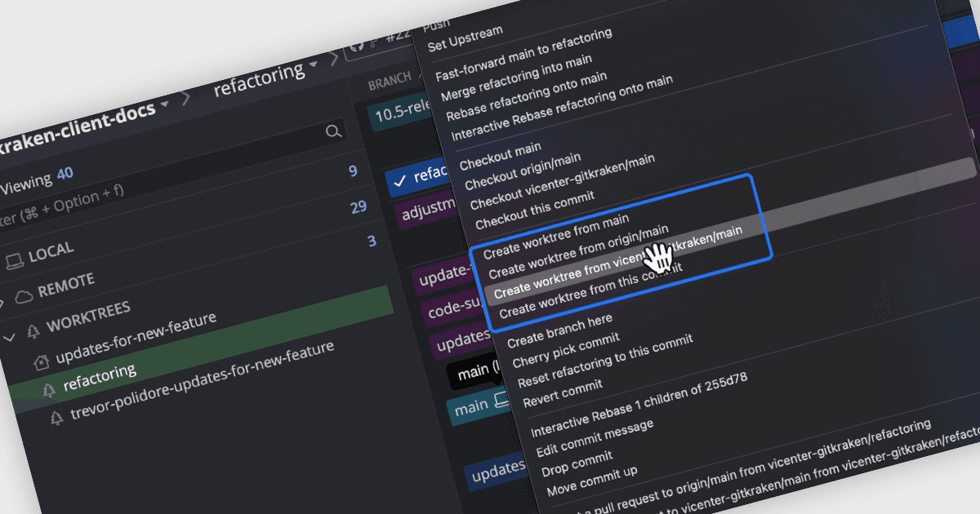Choose Checkout origin/main menu entry
Viewport: 980px width, 514px height.
[523, 171]
